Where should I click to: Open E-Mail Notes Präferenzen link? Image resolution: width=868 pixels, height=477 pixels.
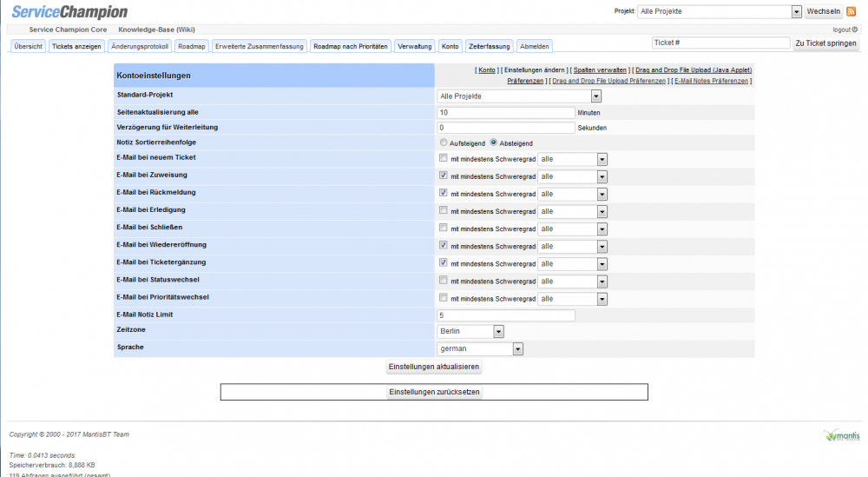711,81
